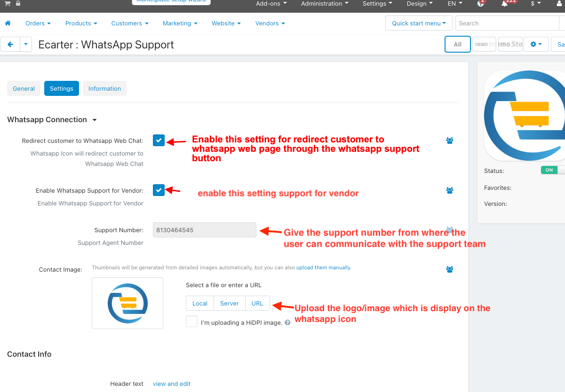565x392 pixels.
Task: Toggle Enable Whatsapp Support for Vendor checkbox
Action: pos(159,190)
